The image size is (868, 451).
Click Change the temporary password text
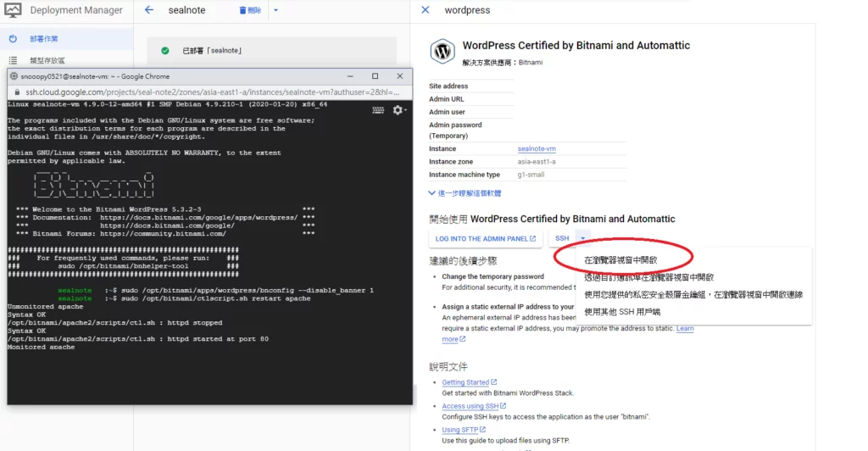[492, 276]
